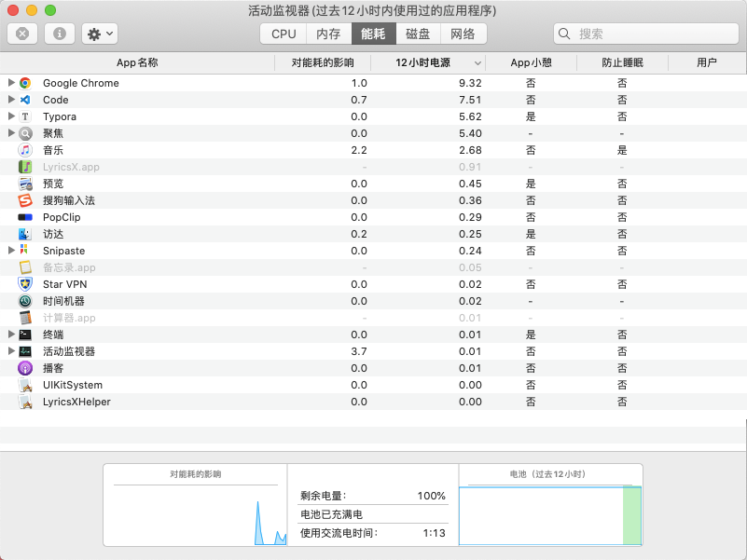
Task: Click the quit process X button
Action: [x=22, y=34]
